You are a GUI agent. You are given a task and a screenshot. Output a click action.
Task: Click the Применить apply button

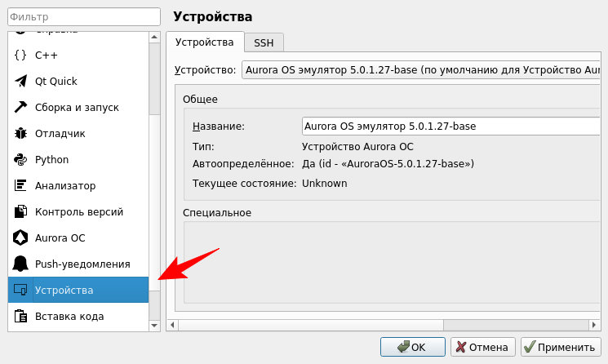tap(559, 347)
